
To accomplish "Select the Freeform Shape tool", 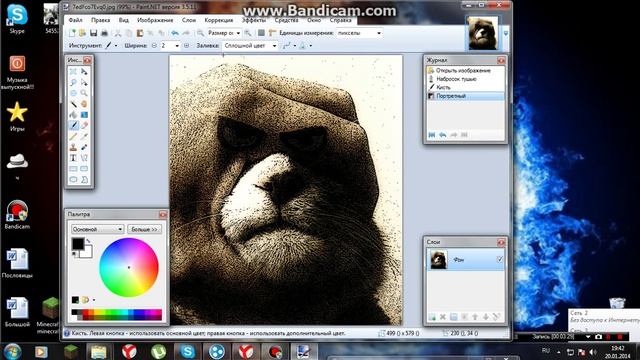I will click(84, 179).
